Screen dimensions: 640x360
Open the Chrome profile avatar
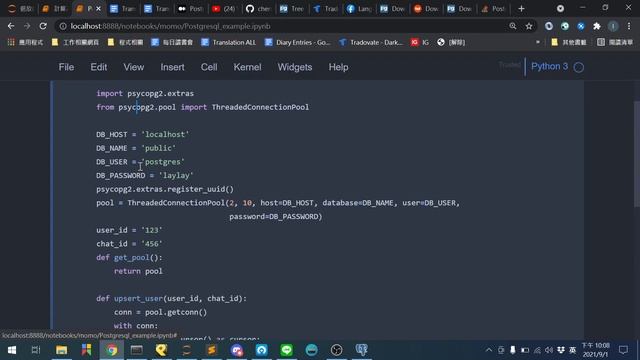click(x=613, y=26)
